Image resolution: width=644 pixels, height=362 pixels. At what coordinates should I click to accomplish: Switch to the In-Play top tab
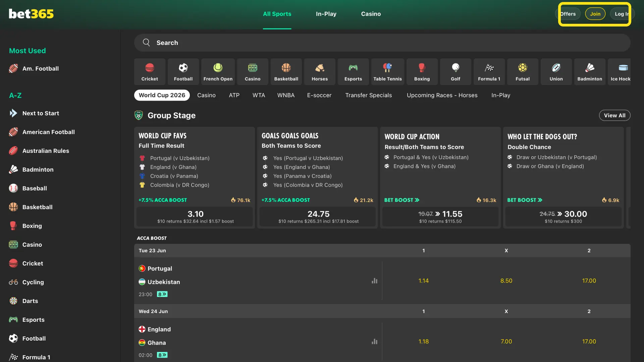(x=326, y=14)
